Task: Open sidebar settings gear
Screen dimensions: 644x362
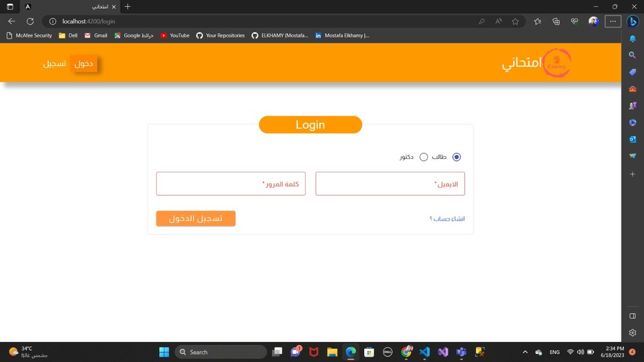Action: (x=633, y=332)
